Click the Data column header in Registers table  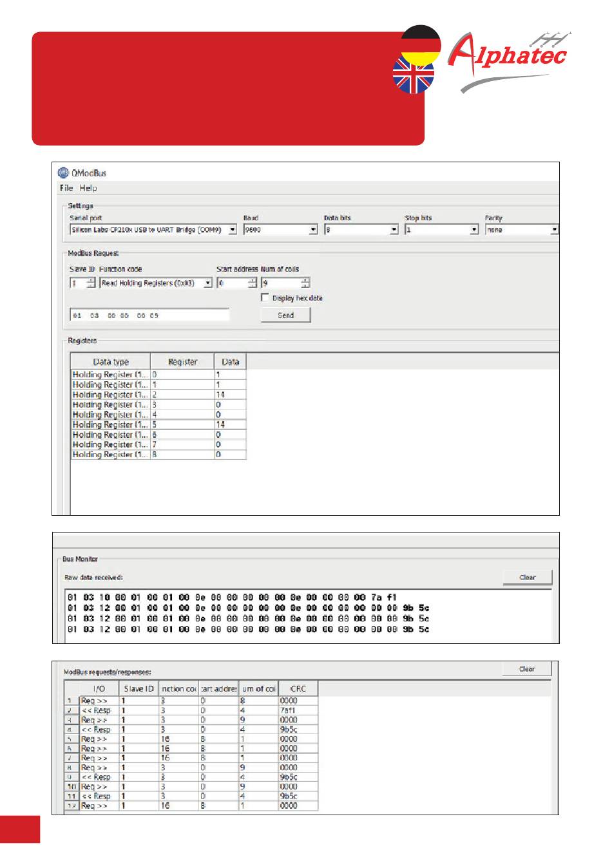click(230, 362)
